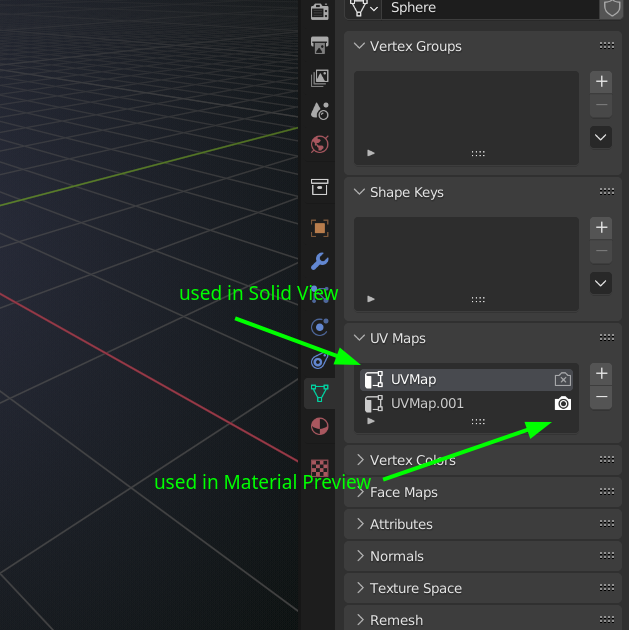Expand the Face Maps panel
The height and width of the screenshot is (630, 629).
360,492
